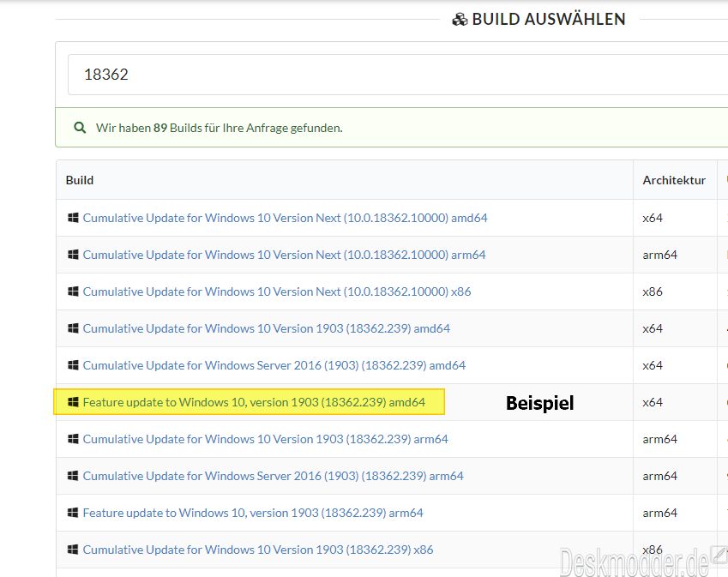
Task: Click Windows logo beside Feature update amd64 row
Action: [73, 402]
